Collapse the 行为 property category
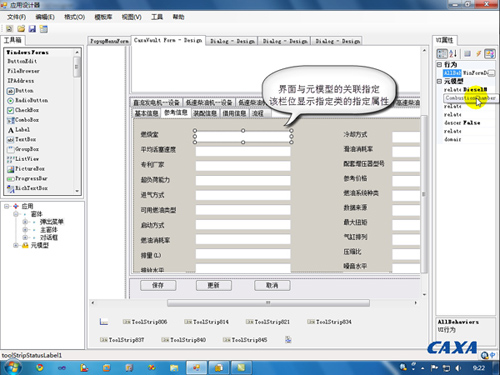 click(x=439, y=64)
